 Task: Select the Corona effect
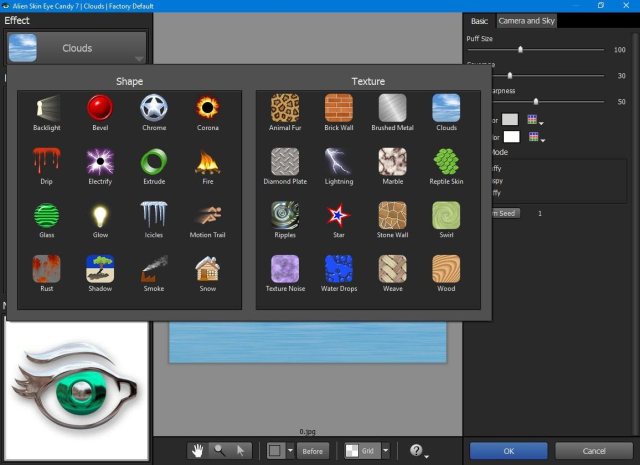click(207, 108)
